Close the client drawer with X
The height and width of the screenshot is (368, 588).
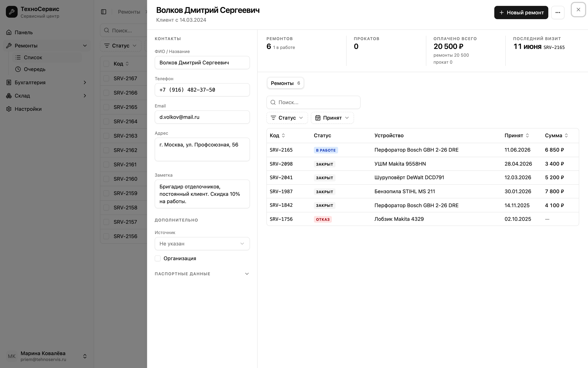(x=578, y=10)
